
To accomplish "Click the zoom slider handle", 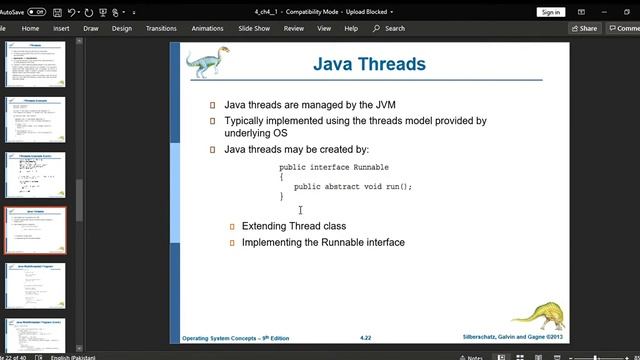I will click(x=596, y=358).
